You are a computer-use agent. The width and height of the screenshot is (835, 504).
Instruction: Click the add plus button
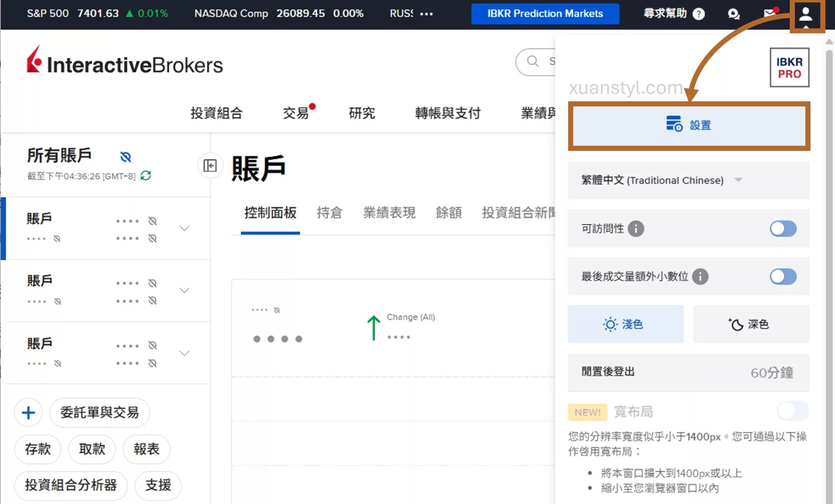(x=28, y=412)
